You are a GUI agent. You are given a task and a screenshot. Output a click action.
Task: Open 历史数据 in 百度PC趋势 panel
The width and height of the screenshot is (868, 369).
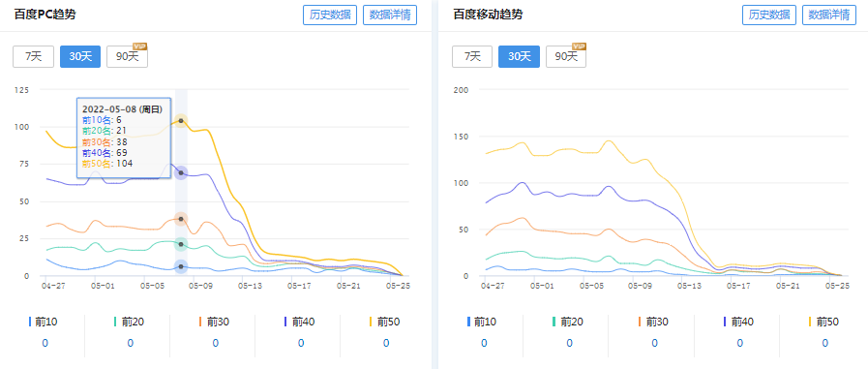click(x=330, y=15)
